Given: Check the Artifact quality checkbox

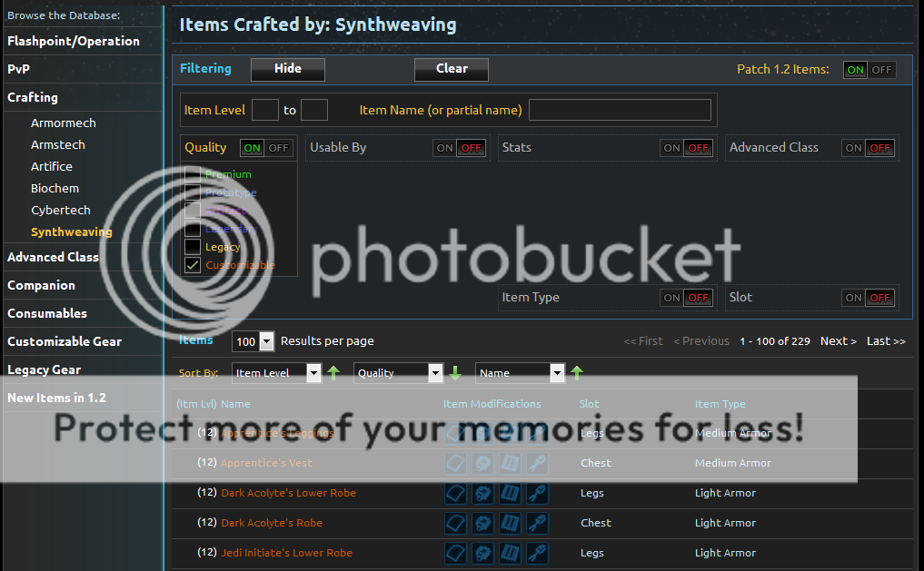Looking at the screenshot, I should (x=193, y=210).
